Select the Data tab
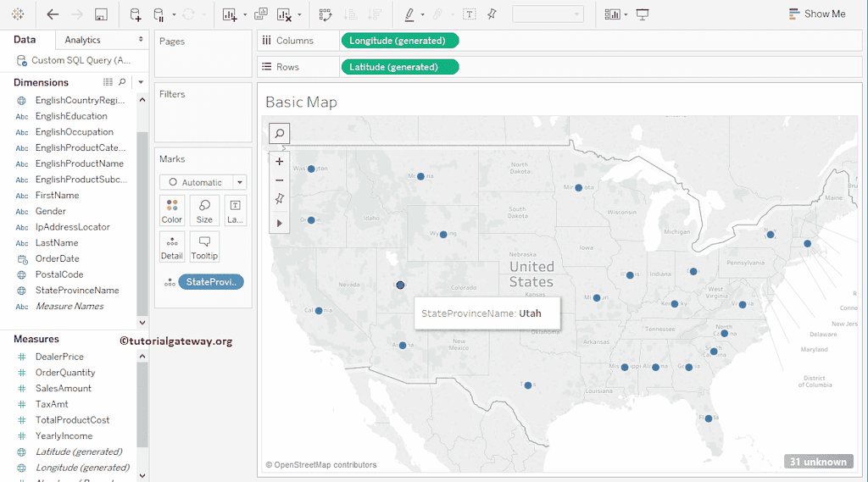This screenshot has width=868, height=482. pos(25,40)
